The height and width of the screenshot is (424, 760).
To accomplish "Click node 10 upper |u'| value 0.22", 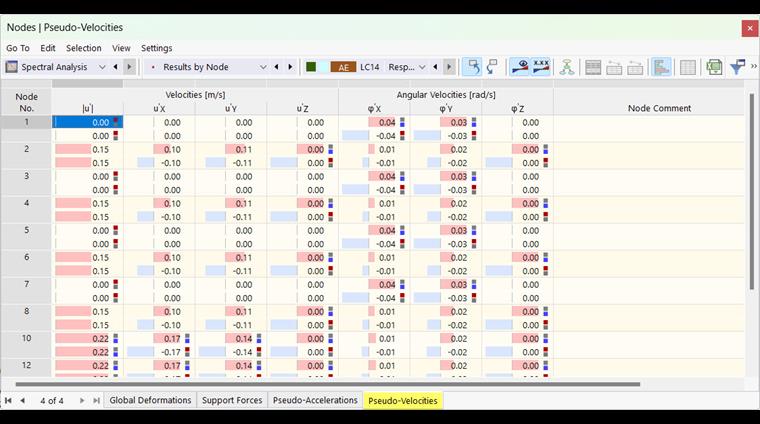I will point(87,338).
